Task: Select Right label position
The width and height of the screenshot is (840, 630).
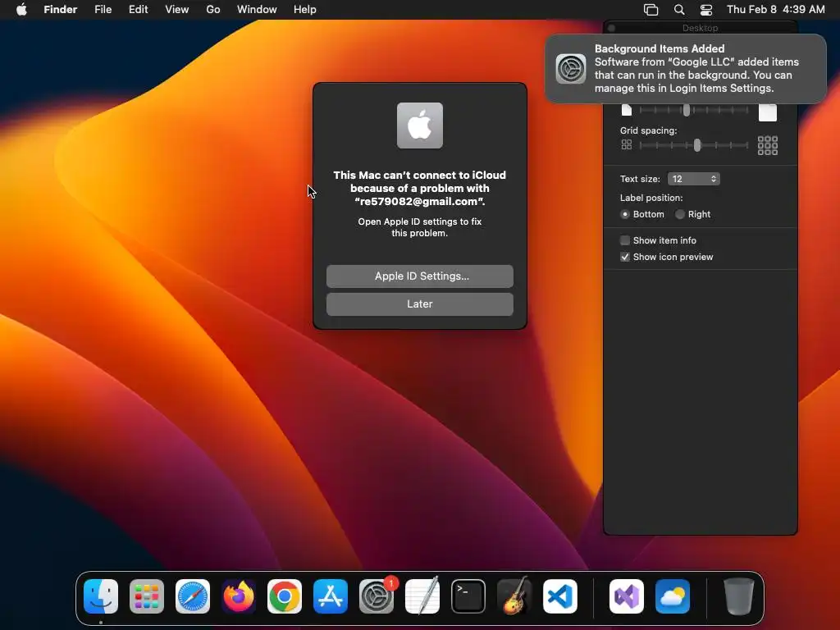Action: coord(680,214)
